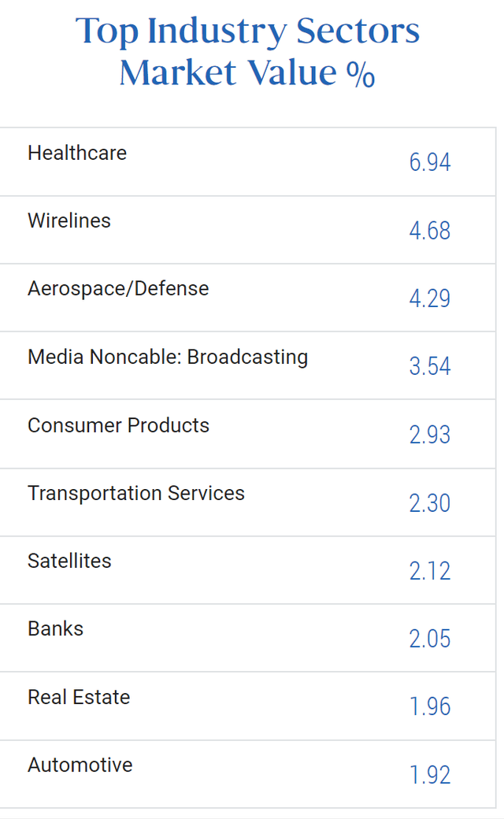
Task: Select the Healthcare sector row
Action: tap(247, 162)
